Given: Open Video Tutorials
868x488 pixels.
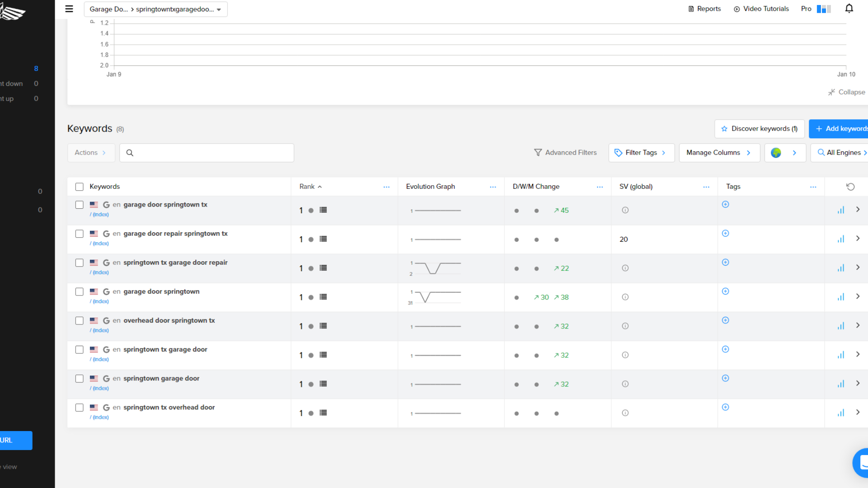Looking at the screenshot, I should coord(761,9).
